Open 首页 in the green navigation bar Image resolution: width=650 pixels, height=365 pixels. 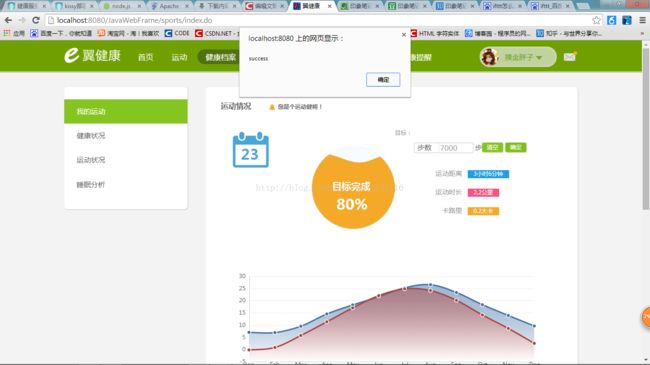146,57
